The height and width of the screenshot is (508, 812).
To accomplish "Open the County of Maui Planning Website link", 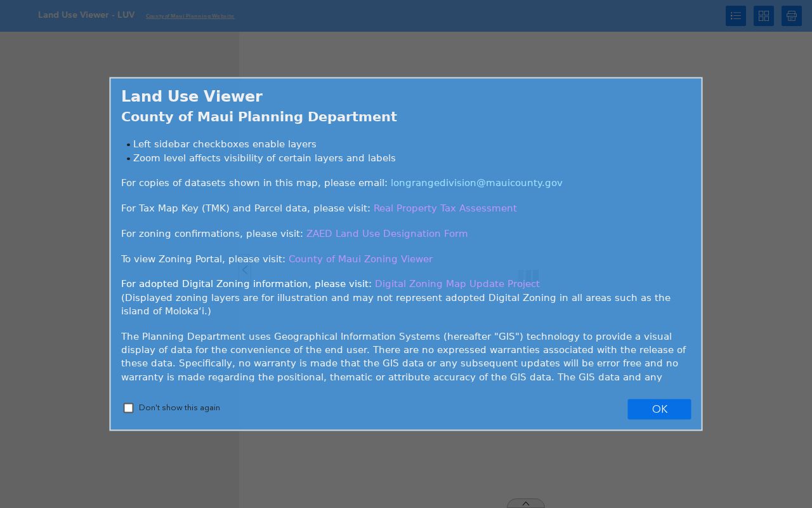I will 190,16.
